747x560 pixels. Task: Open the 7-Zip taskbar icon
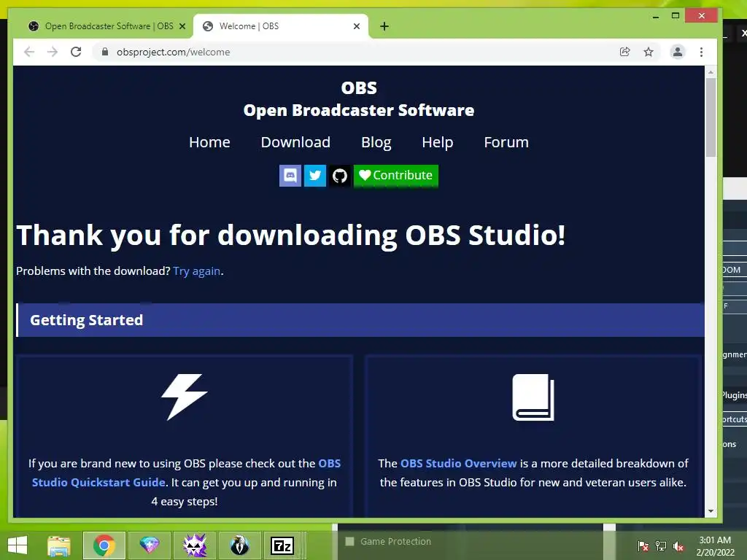coord(282,545)
